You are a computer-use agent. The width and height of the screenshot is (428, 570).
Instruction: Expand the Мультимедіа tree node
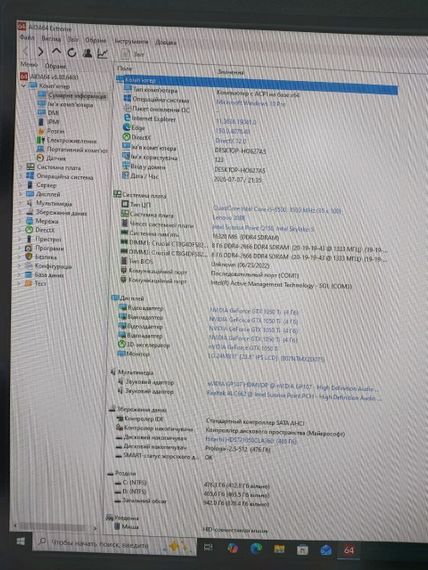21,203
